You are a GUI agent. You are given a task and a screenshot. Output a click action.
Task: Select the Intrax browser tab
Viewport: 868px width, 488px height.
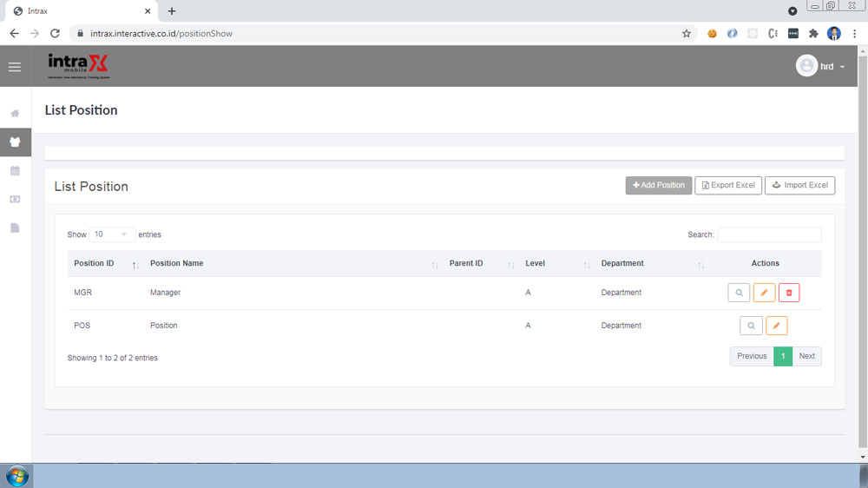pos(78,11)
